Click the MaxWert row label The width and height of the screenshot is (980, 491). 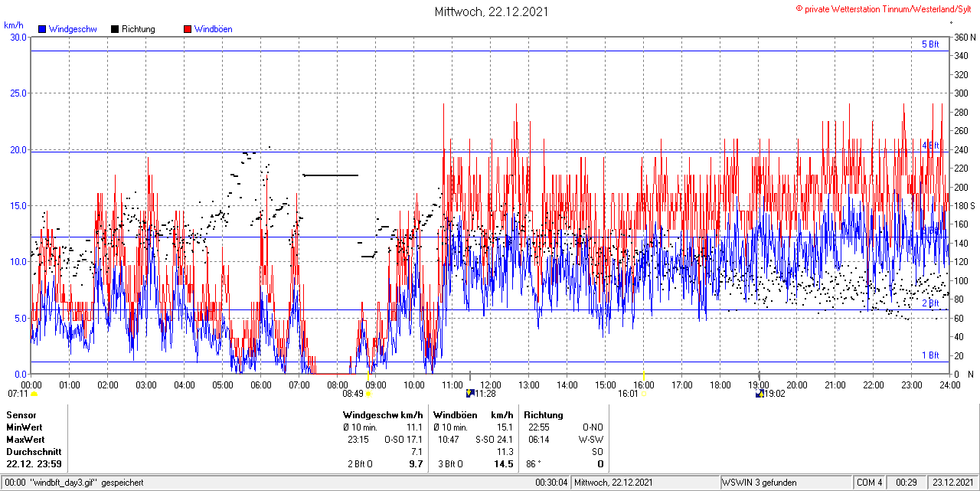click(25, 440)
